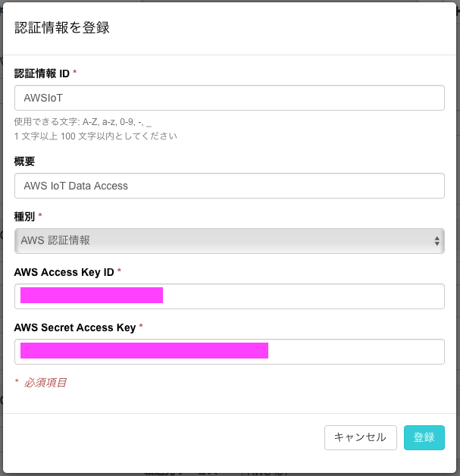Cancel the dialog with the キャンセル button
Screen dimensions: 460x476
[x=361, y=437]
